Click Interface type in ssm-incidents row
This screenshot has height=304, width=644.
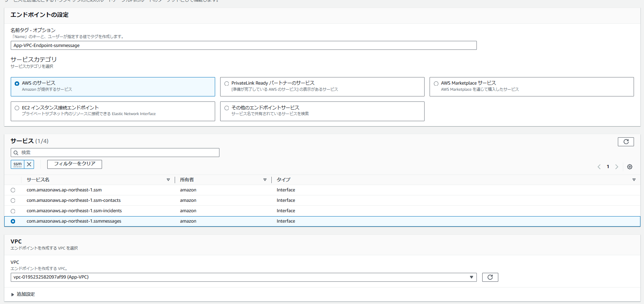(x=286, y=211)
